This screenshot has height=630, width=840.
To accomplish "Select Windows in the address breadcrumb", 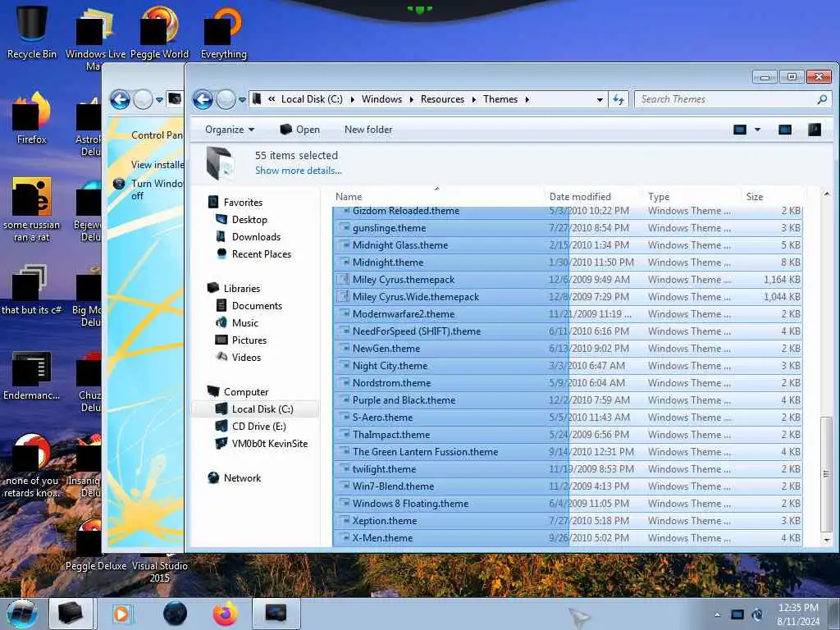I will click(x=381, y=99).
